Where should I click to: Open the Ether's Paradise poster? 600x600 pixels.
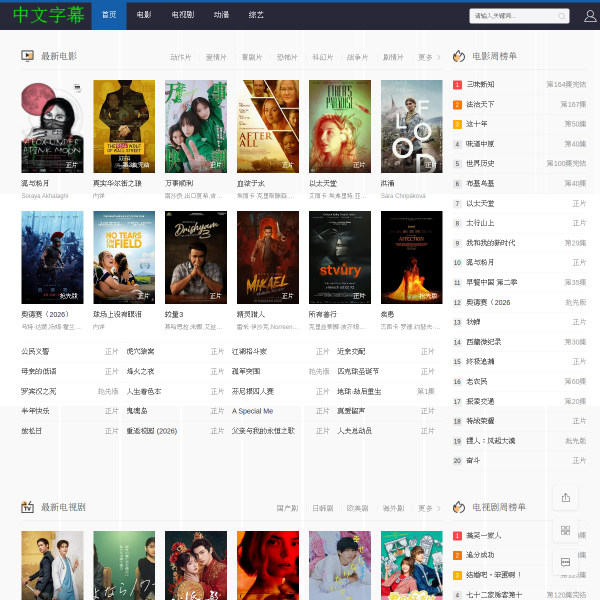(x=340, y=126)
